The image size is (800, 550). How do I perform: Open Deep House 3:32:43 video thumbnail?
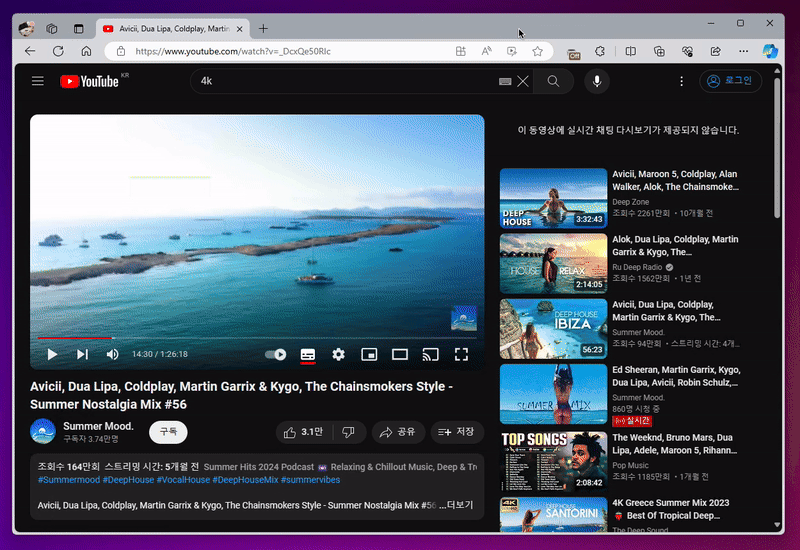point(554,198)
